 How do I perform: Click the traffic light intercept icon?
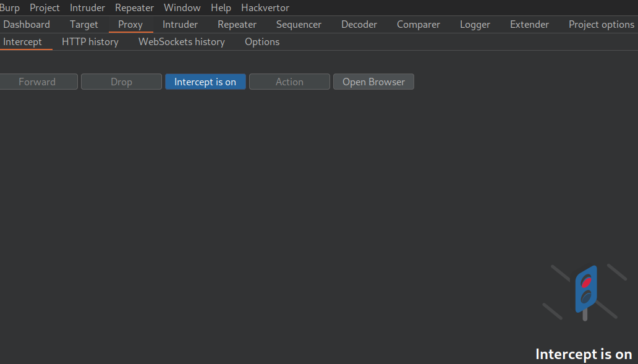[x=585, y=290]
